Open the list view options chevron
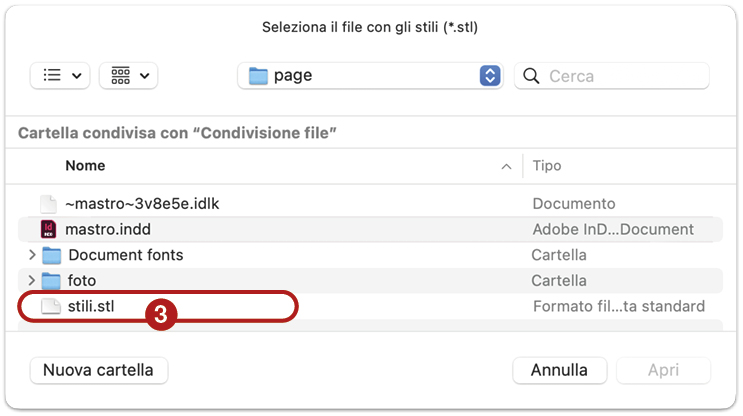The image size is (743, 416). tap(77, 76)
